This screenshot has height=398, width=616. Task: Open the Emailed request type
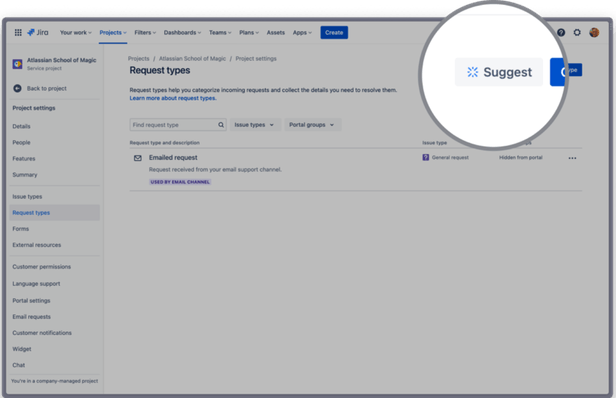click(x=173, y=157)
